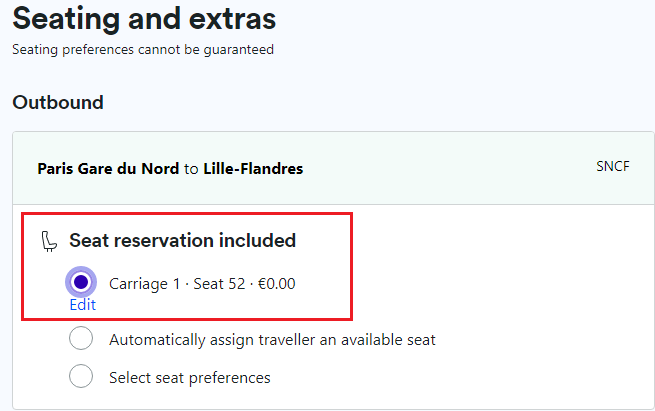Click the seat icon beside Seat reservation included
Viewport: 655px width, 411px height.
pos(49,241)
